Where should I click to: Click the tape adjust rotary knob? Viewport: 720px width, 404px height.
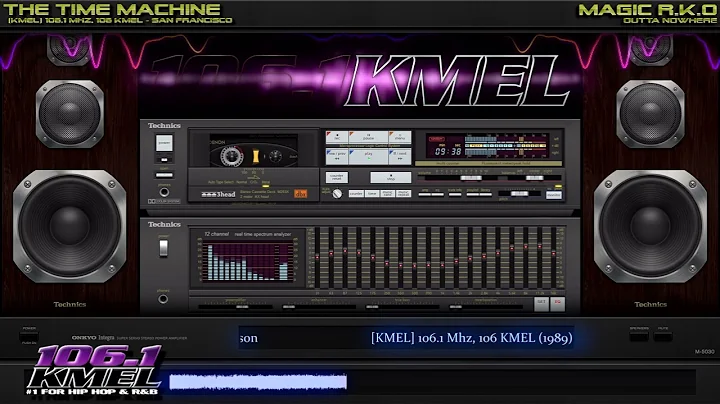(x=337, y=194)
